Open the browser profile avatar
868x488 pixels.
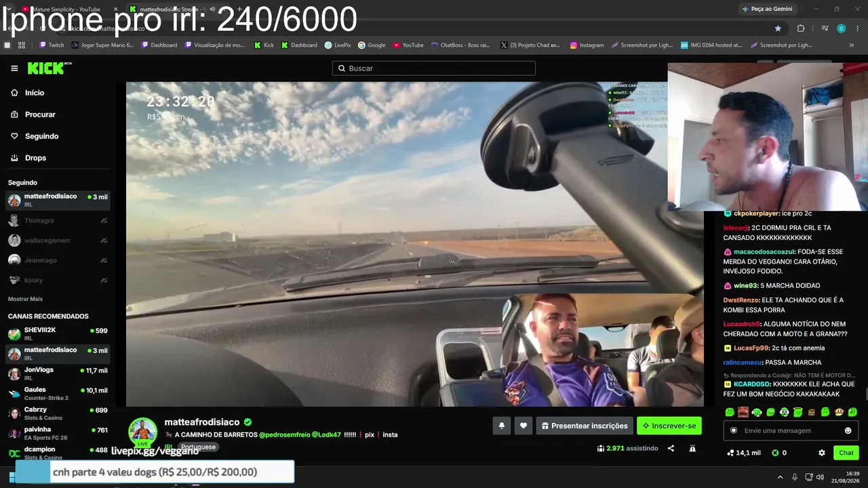pyautogui.click(x=841, y=28)
